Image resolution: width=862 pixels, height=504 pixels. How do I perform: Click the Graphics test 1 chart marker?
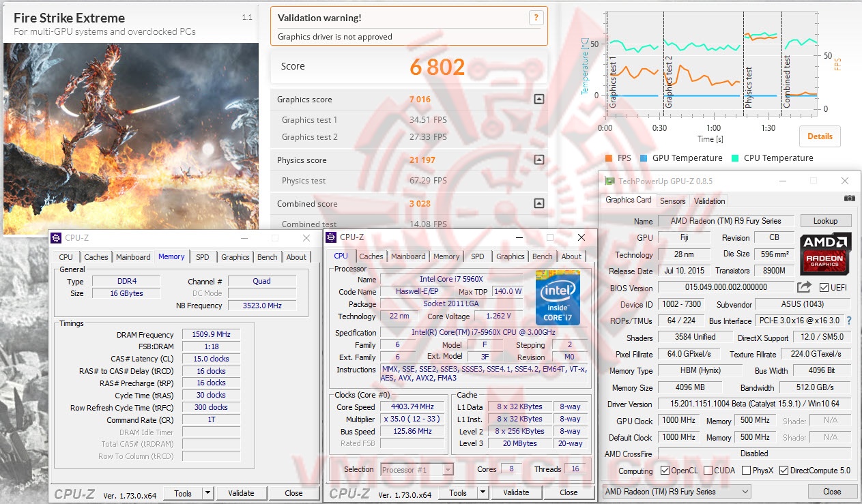point(612,82)
